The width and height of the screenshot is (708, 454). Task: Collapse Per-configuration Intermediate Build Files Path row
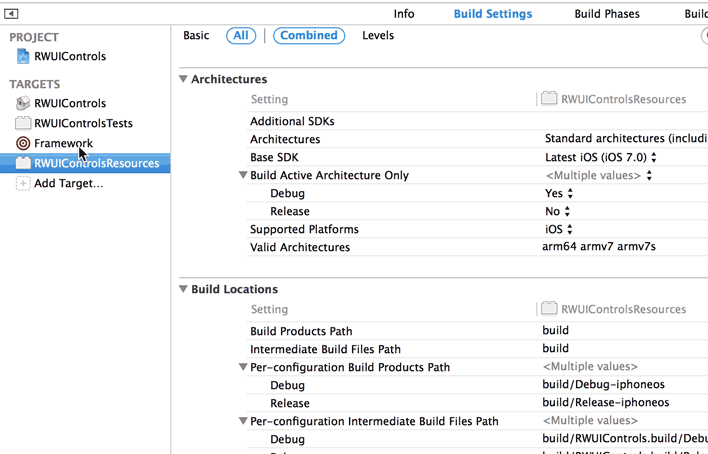pyautogui.click(x=243, y=421)
